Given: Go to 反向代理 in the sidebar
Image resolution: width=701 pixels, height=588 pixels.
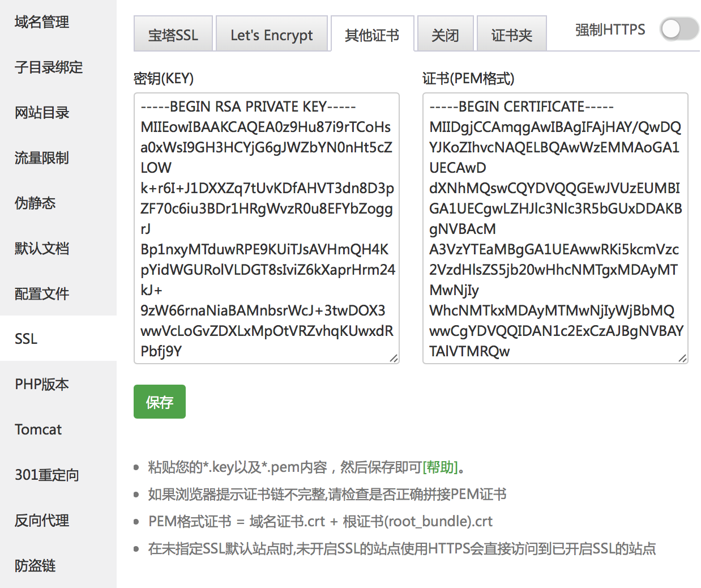Looking at the screenshot, I should pyautogui.click(x=58, y=520).
